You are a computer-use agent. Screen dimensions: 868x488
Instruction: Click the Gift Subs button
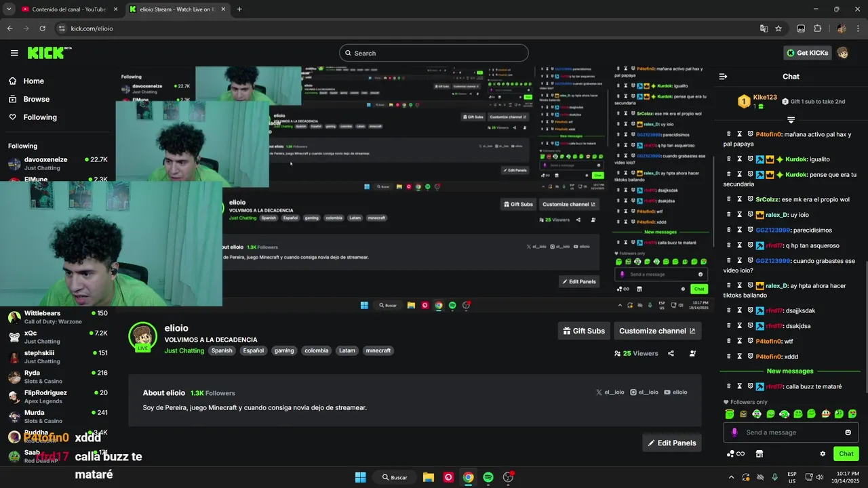tap(584, 331)
